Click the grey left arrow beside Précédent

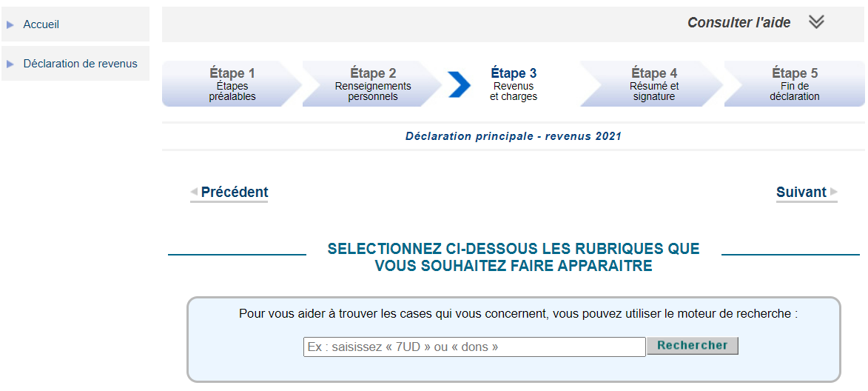(x=194, y=192)
